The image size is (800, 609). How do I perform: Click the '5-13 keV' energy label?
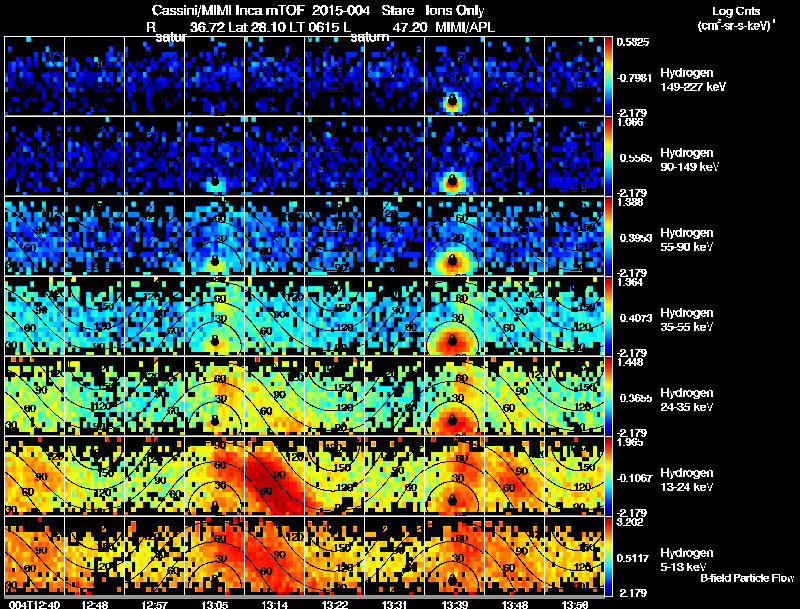pyautogui.click(x=683, y=567)
